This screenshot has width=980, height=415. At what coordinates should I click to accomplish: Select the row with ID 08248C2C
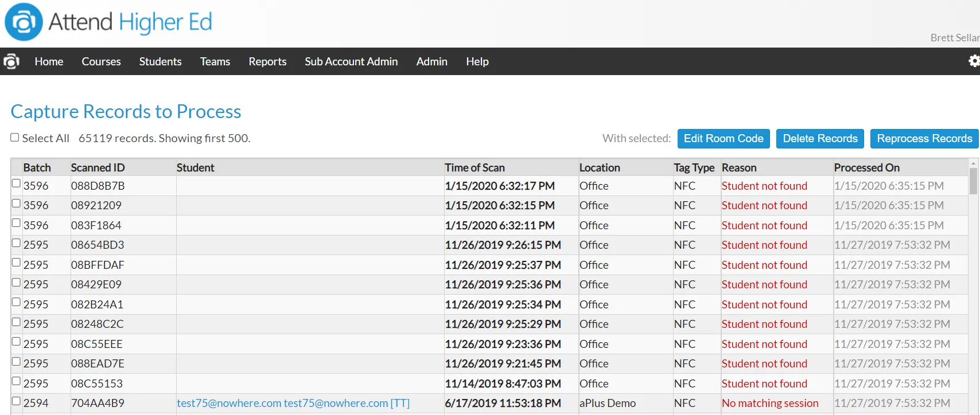coord(16,322)
